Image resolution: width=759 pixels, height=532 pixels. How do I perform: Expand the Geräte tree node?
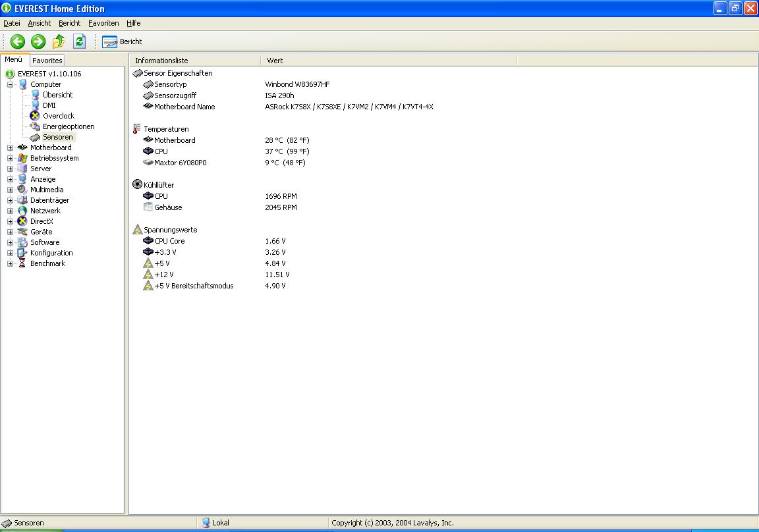pyautogui.click(x=10, y=232)
